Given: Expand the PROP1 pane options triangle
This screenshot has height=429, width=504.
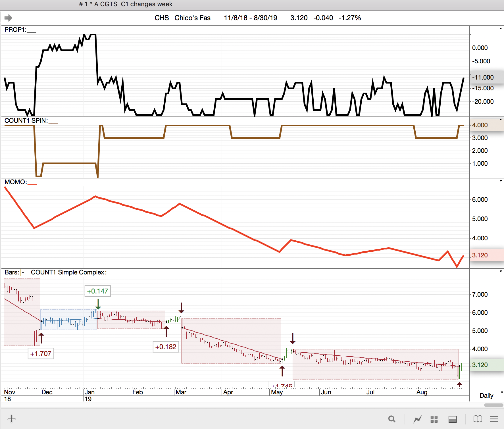Looking at the screenshot, I should [501, 29].
